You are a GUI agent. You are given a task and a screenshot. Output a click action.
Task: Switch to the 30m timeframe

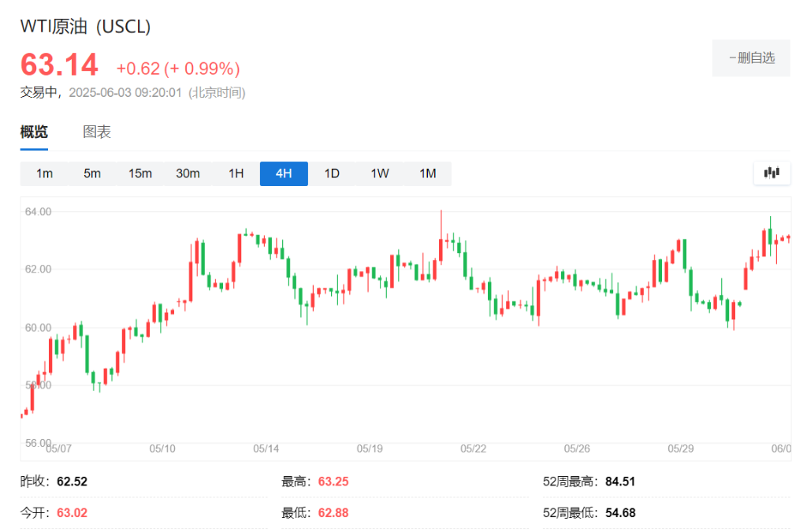(188, 173)
